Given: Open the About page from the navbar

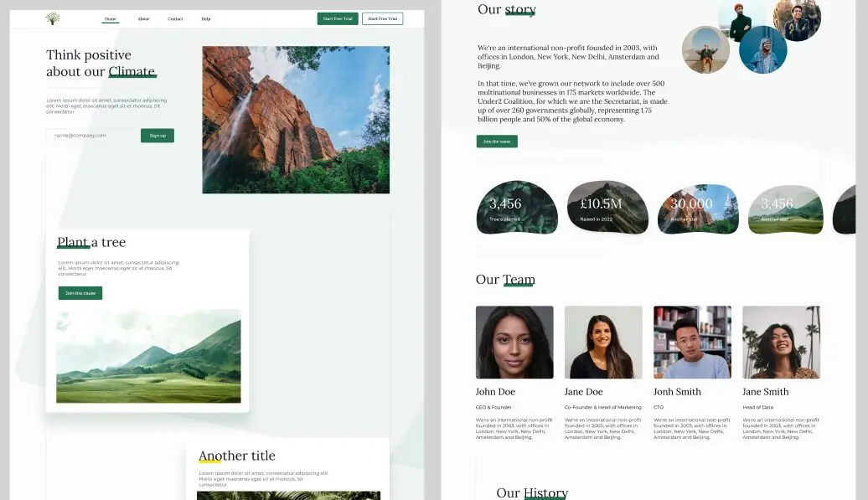Looking at the screenshot, I should (x=143, y=18).
